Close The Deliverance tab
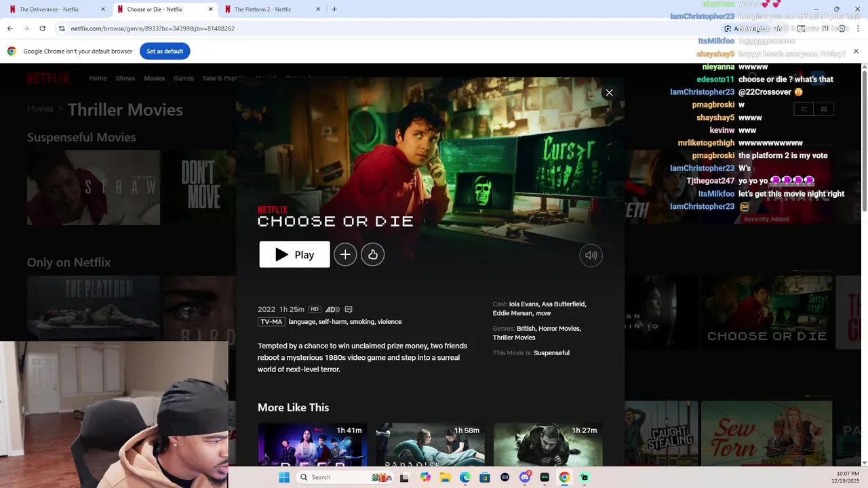This screenshot has width=868, height=488. [103, 9]
